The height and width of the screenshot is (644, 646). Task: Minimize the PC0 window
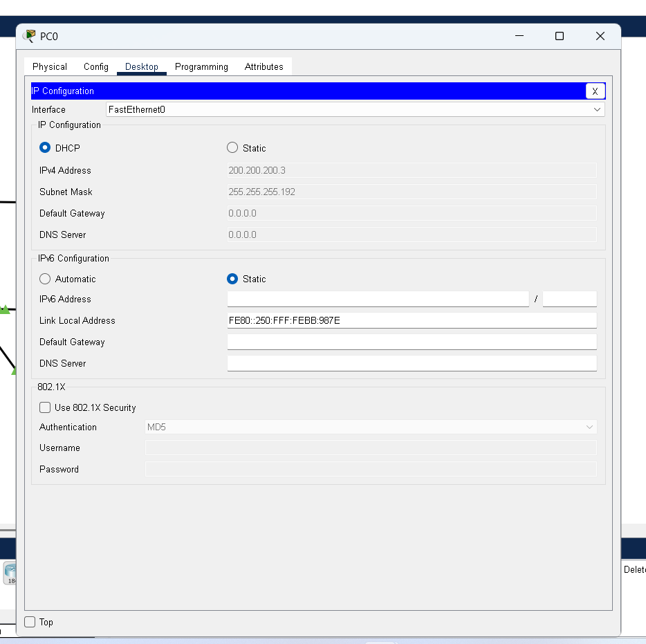[x=519, y=36]
